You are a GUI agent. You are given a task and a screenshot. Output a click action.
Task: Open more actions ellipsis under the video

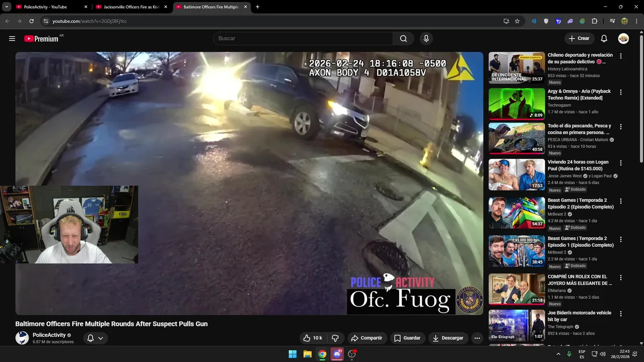point(477,338)
